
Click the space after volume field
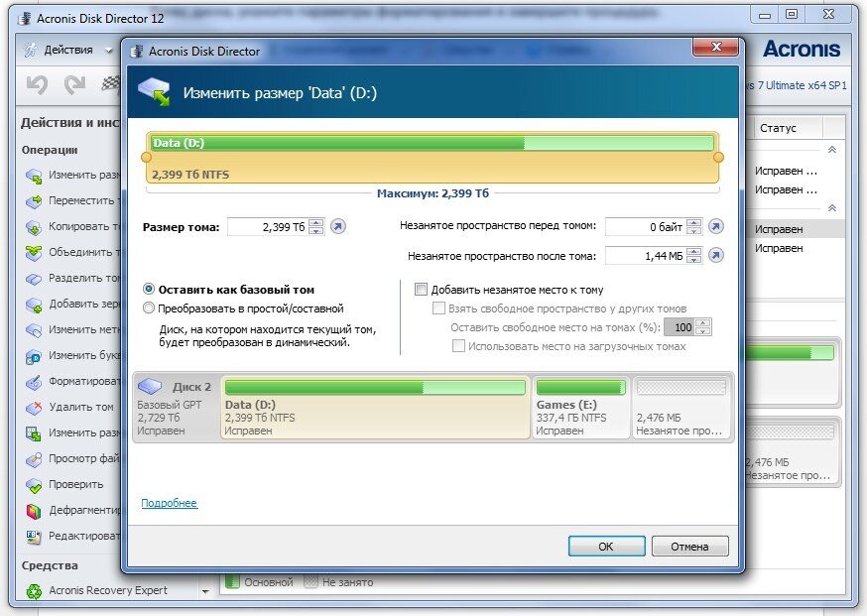point(646,256)
